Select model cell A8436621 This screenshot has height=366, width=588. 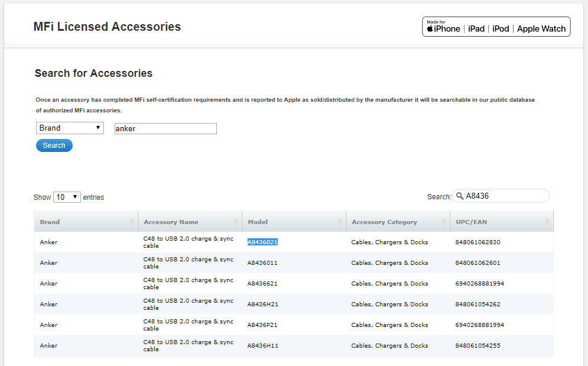(262, 283)
